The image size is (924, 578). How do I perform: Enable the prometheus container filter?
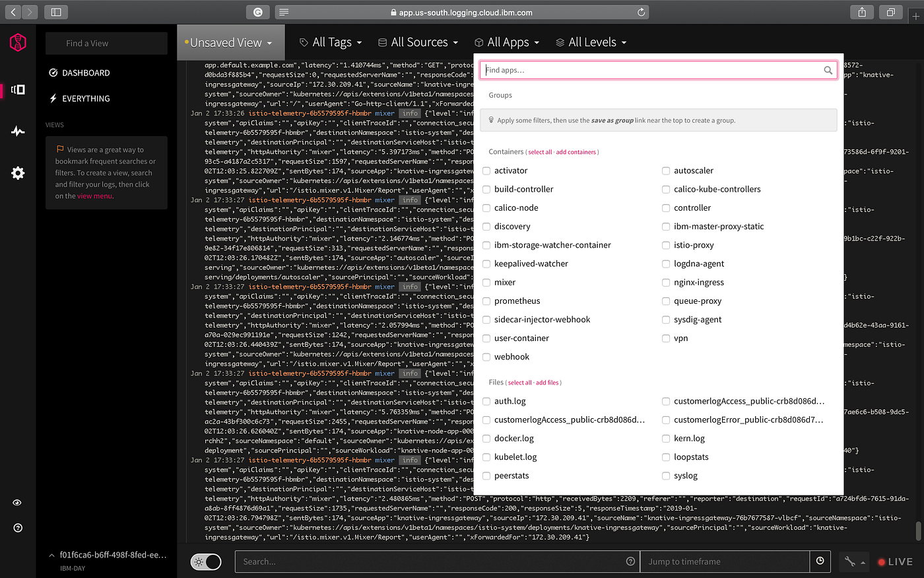(486, 301)
